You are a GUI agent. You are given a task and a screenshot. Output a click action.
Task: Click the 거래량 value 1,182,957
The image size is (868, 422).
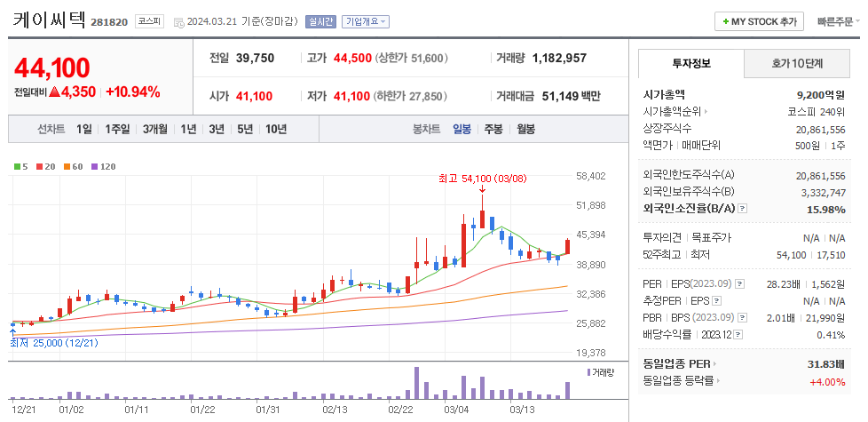point(559,58)
